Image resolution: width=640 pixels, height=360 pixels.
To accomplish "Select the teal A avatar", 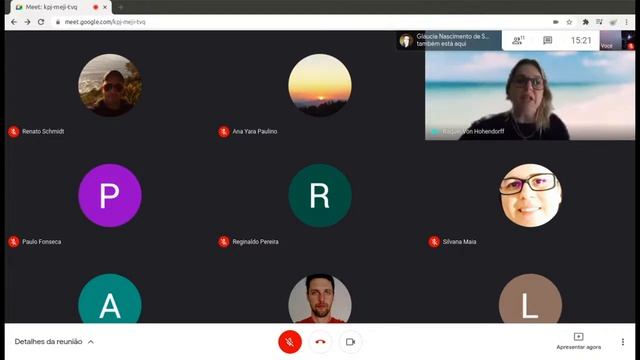I will click(x=110, y=298).
